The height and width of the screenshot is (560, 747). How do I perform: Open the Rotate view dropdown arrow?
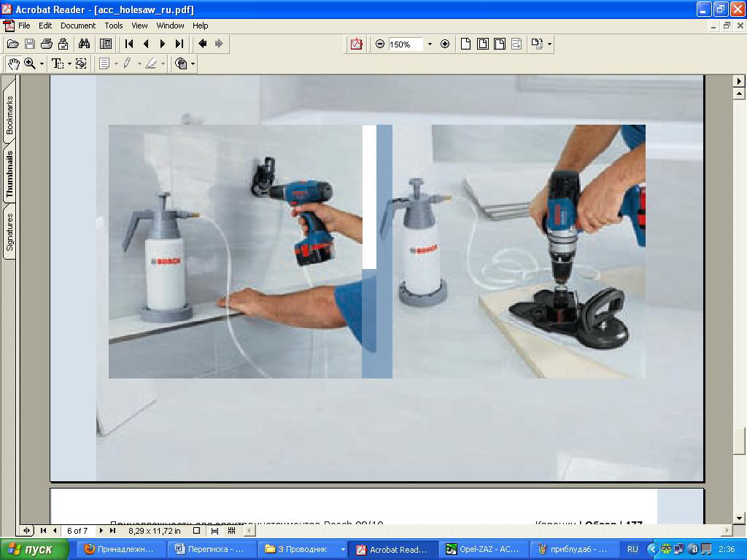tap(550, 44)
